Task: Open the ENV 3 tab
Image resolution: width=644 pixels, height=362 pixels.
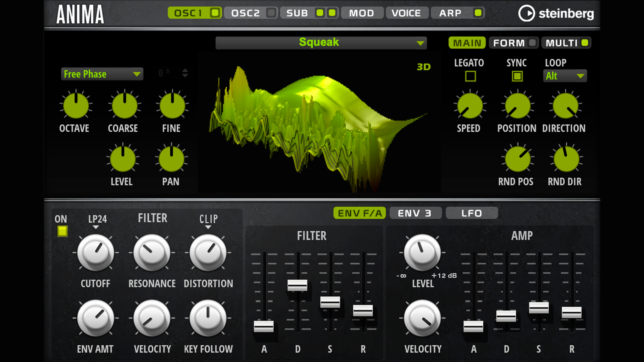Action: click(x=415, y=213)
